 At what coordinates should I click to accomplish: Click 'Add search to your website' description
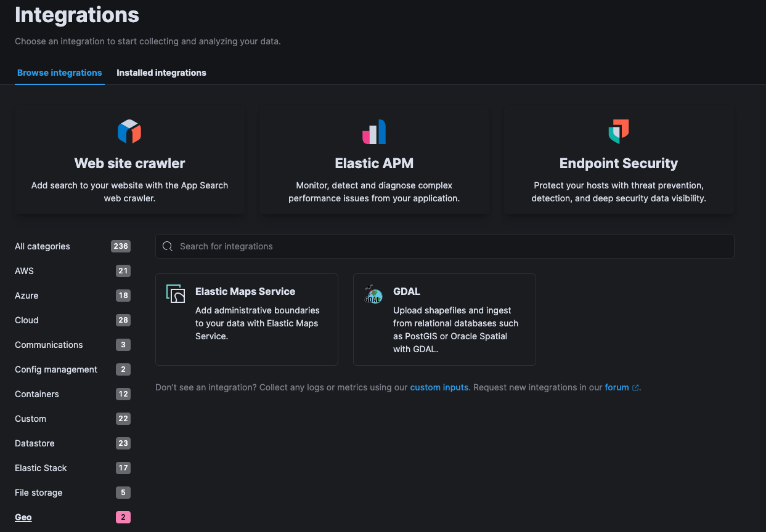coord(129,191)
